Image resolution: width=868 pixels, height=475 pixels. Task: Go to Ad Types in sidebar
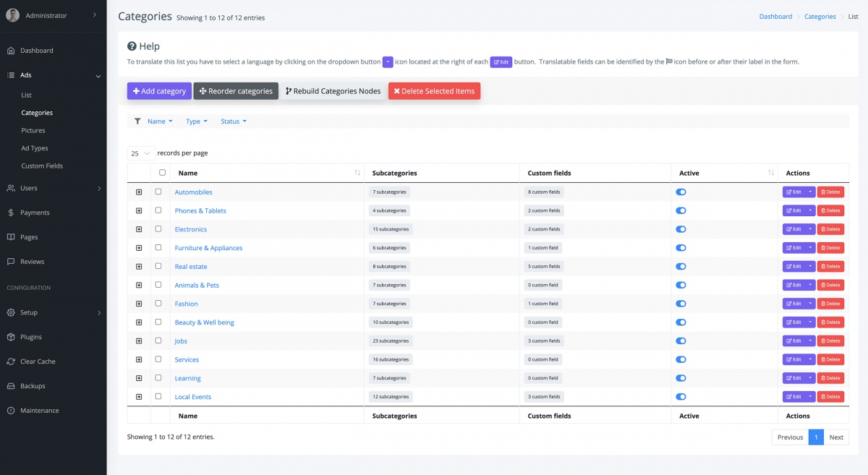35,148
